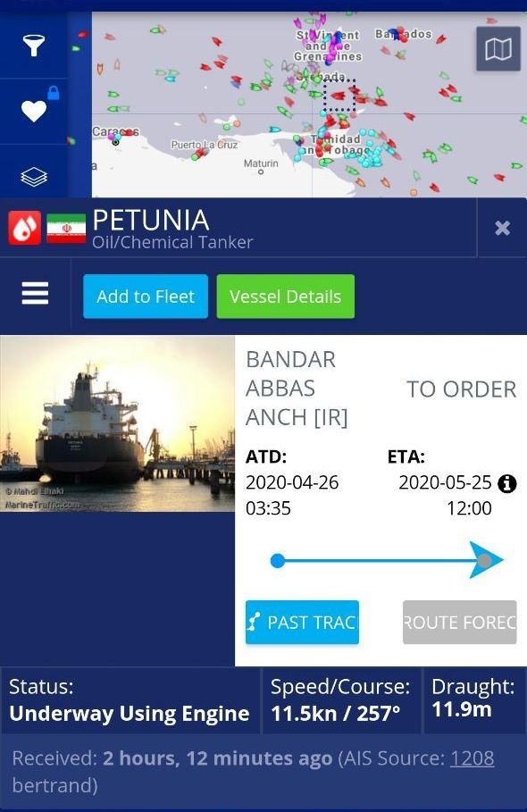The width and height of the screenshot is (527, 812).
Task: Click the red tanker type droplet icon
Action: coord(24,227)
